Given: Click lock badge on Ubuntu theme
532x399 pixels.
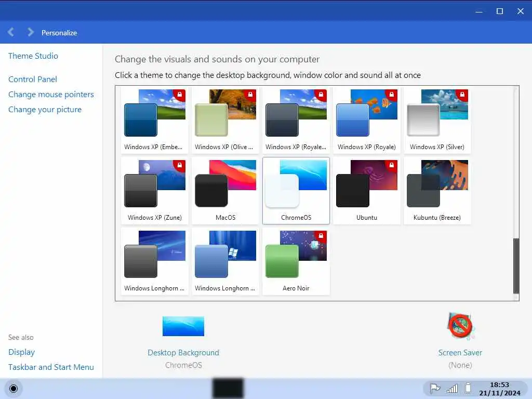Looking at the screenshot, I should coord(391,166).
